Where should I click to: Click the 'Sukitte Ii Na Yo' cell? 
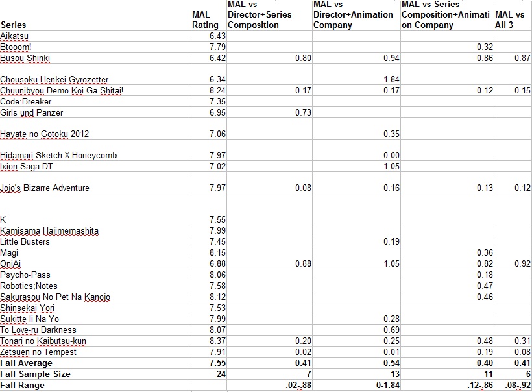coord(95,319)
